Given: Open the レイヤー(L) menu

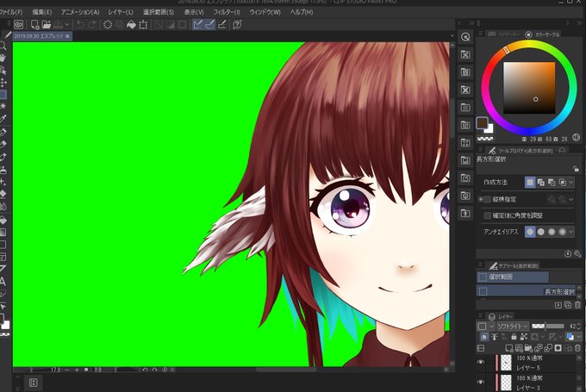Looking at the screenshot, I should click(x=121, y=12).
